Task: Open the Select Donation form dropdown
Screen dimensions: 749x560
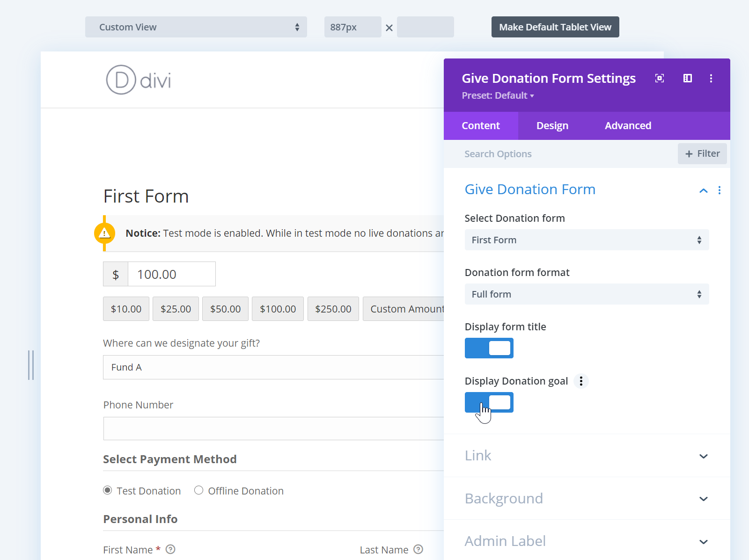Action: 587,240
